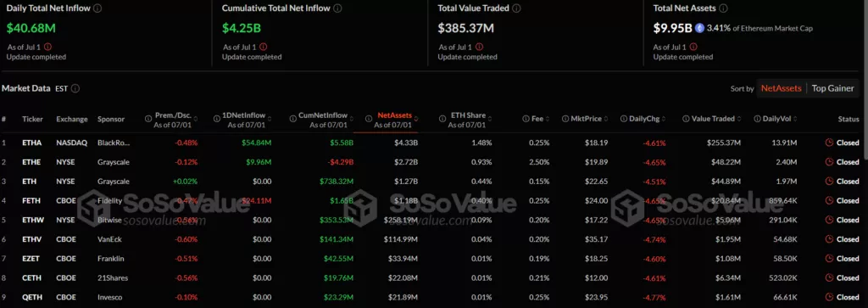
Task: Sort by the Fee column arrows
Action: coord(548,119)
